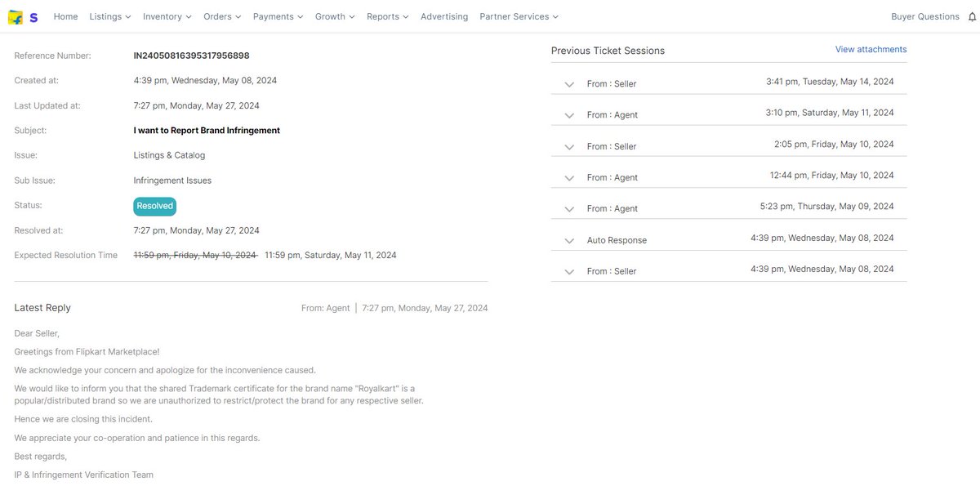Open the Buyer Questions page
Viewport: 980px width, 495px height.
tap(925, 16)
